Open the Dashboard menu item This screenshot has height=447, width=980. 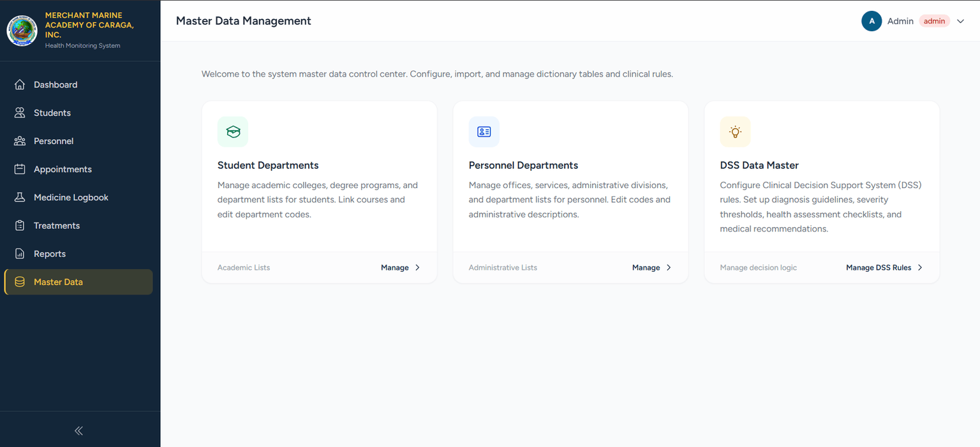point(78,85)
